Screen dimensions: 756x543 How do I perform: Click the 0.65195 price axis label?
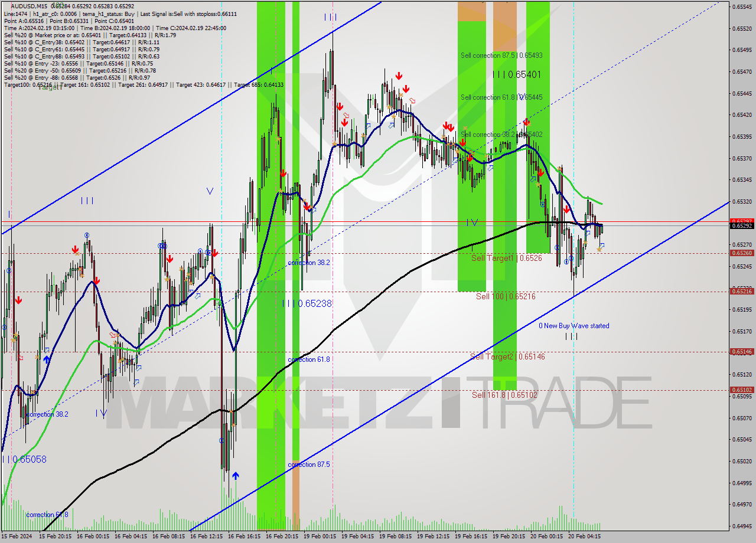pos(742,309)
